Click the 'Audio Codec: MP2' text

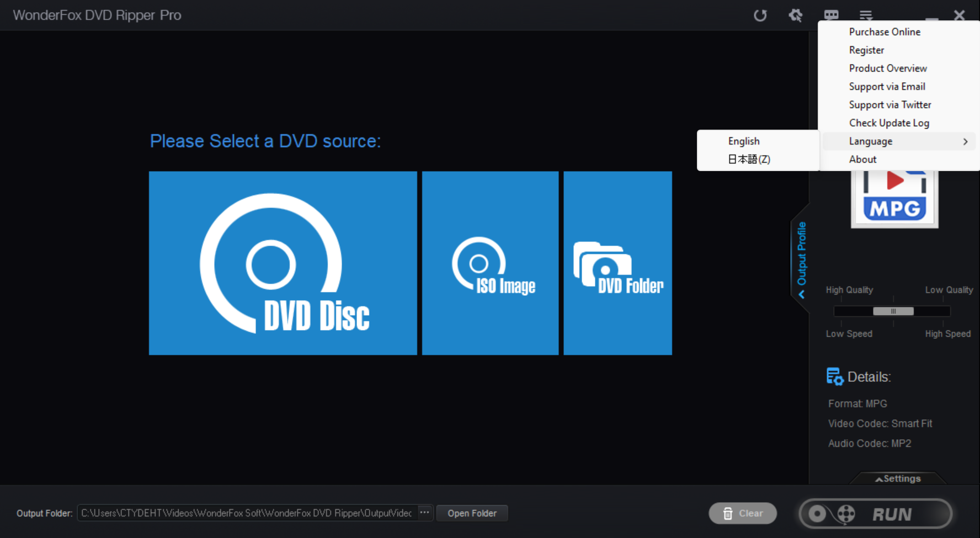coord(869,444)
